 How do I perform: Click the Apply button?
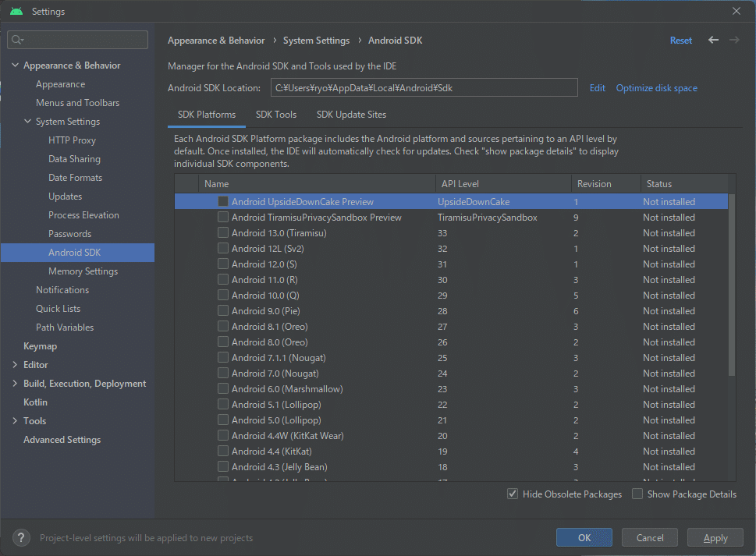click(x=715, y=538)
